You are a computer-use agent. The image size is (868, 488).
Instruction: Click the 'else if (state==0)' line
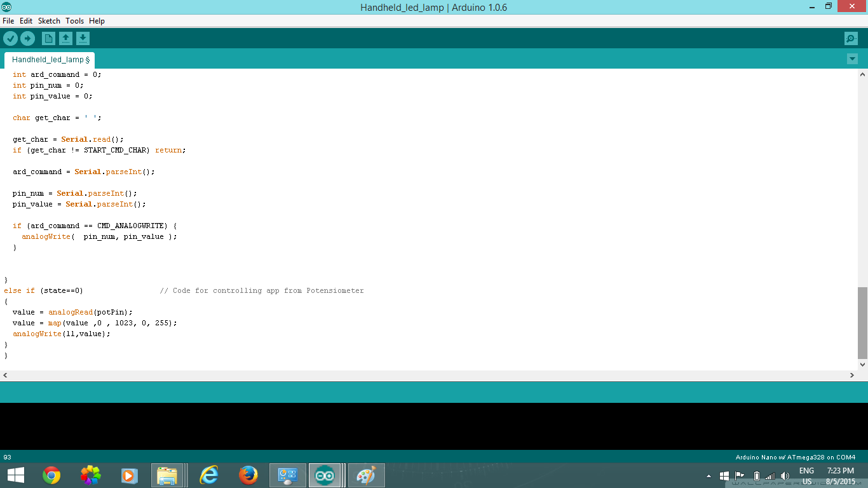click(x=43, y=290)
